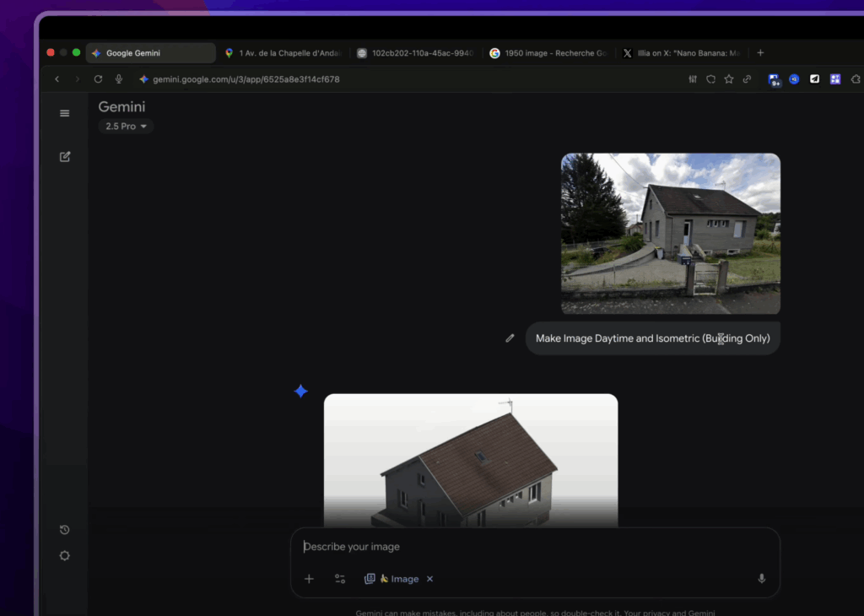Click the microphone in the prompt box
This screenshot has width=864, height=616.
coord(761,579)
